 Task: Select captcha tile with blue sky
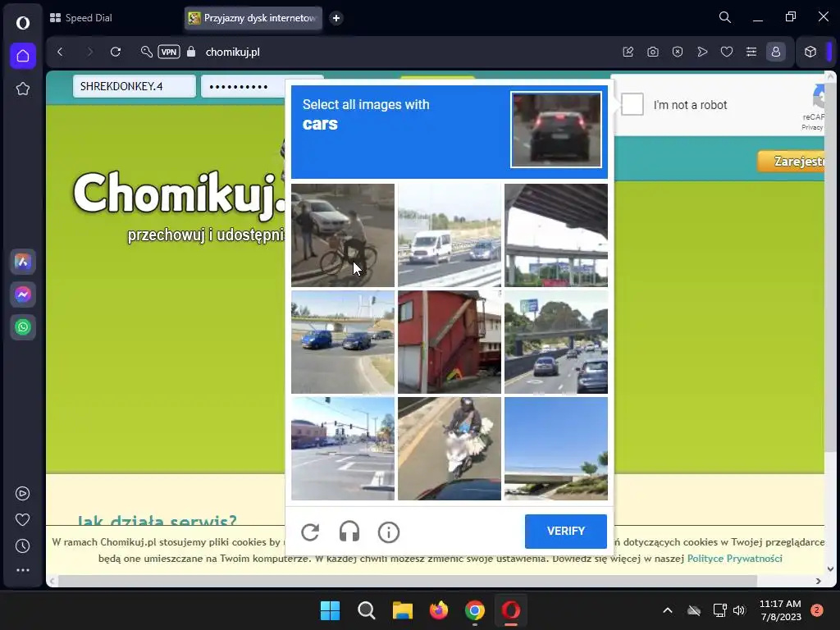pos(556,449)
